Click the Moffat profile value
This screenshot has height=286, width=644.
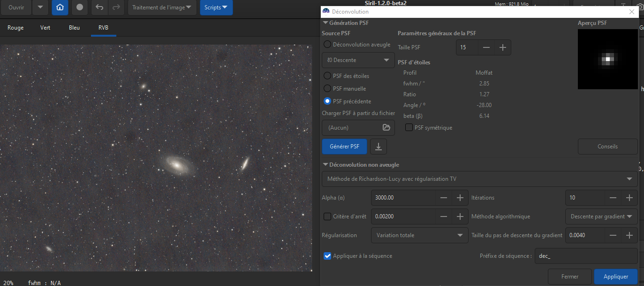tap(484, 73)
